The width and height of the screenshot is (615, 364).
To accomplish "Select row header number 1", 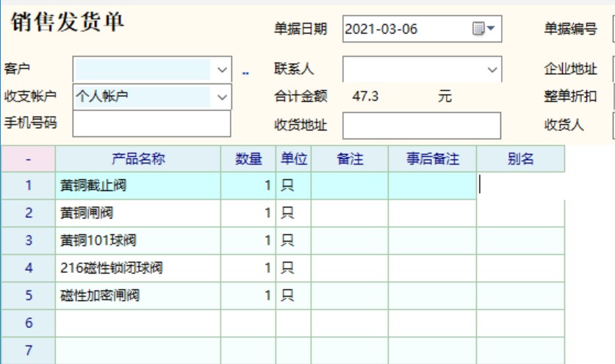I will (29, 186).
